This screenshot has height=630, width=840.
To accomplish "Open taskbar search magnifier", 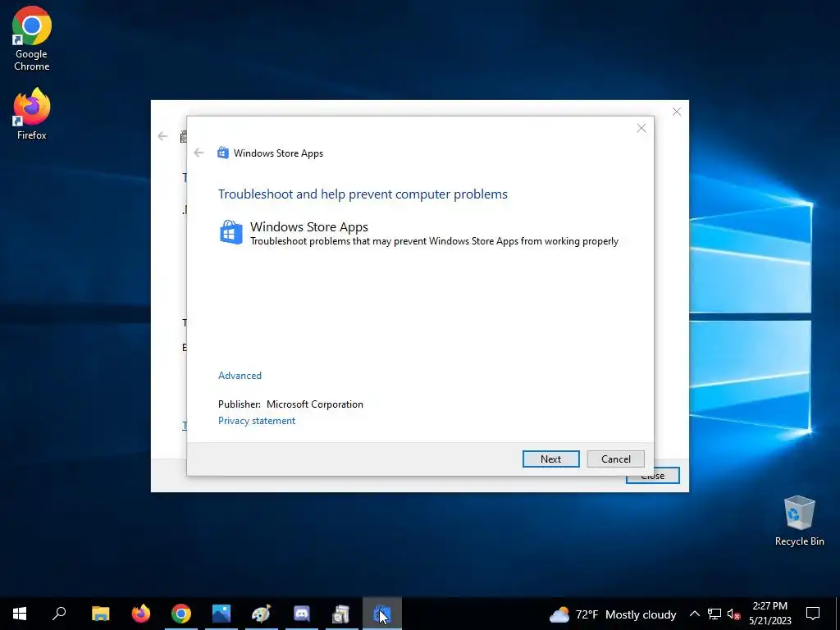I will [x=59, y=614].
